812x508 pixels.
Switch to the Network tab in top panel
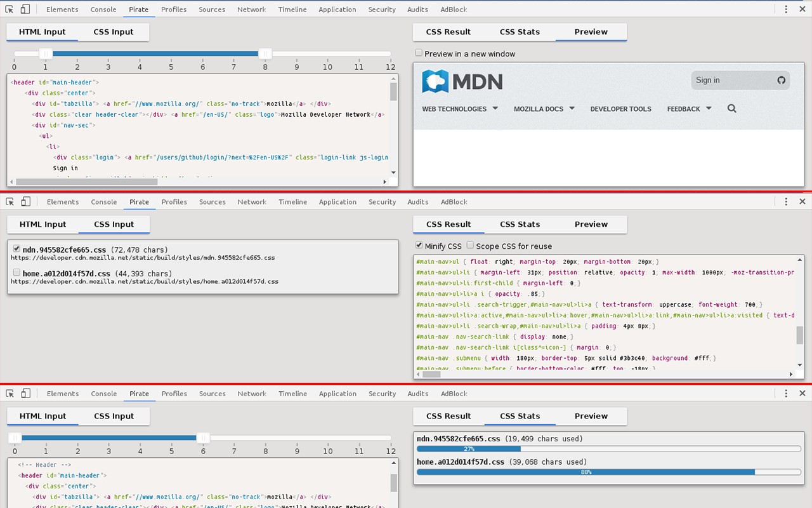[252, 10]
